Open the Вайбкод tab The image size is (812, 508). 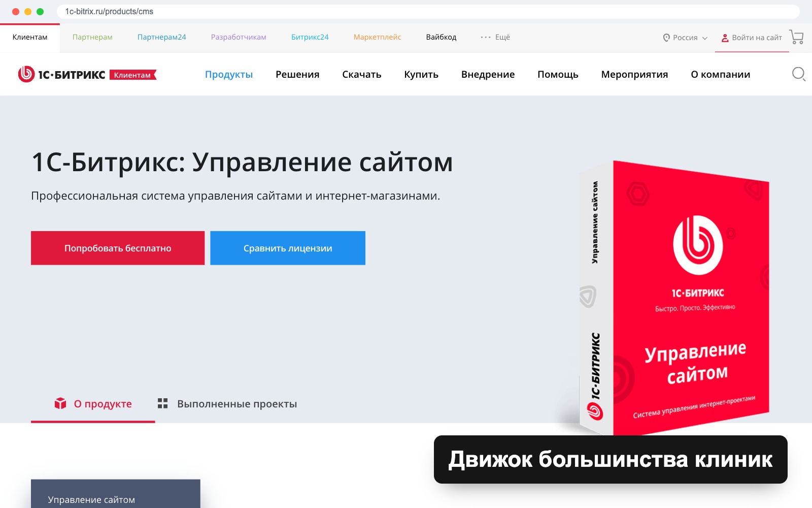pos(441,37)
